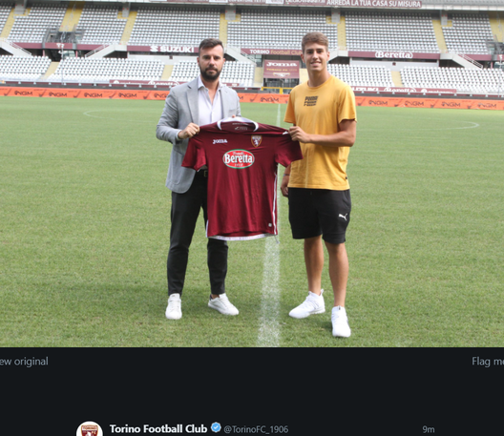504x436 pixels.
Task: Click the Beretta sponsor logo on the jersey
Action: (x=239, y=158)
